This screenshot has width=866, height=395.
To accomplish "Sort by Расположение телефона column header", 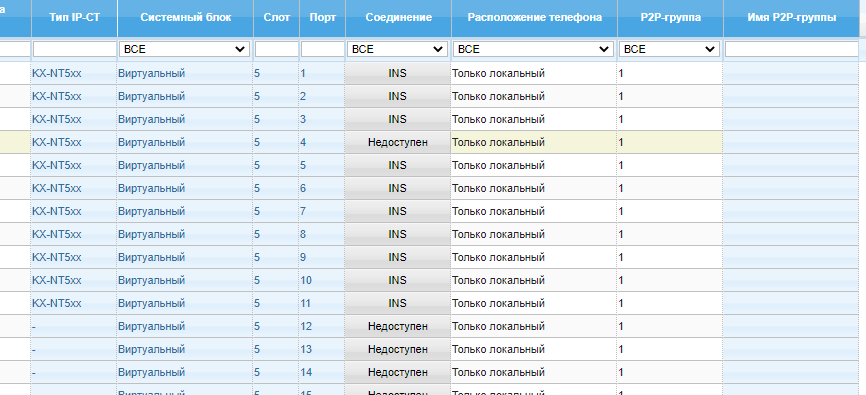I will point(534,18).
